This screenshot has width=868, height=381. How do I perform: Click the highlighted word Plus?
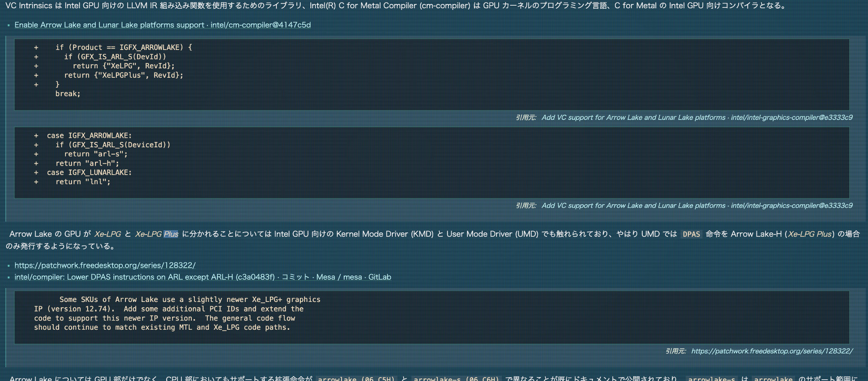[x=171, y=234]
